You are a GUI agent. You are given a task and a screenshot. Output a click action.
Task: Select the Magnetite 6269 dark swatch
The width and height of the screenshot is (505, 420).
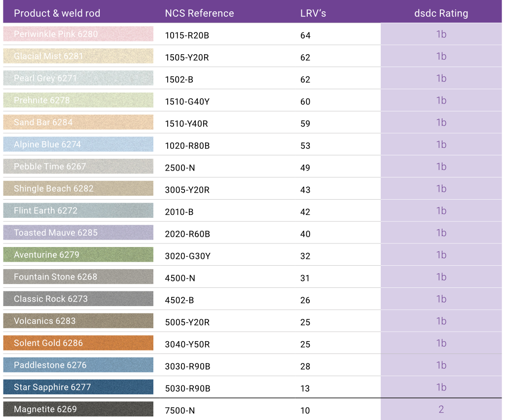[78, 409]
